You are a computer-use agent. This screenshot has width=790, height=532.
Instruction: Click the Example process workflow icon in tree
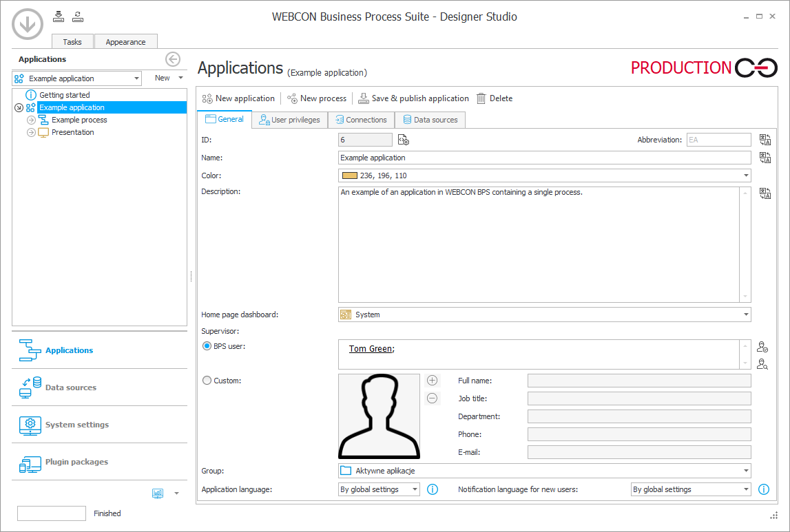click(43, 120)
